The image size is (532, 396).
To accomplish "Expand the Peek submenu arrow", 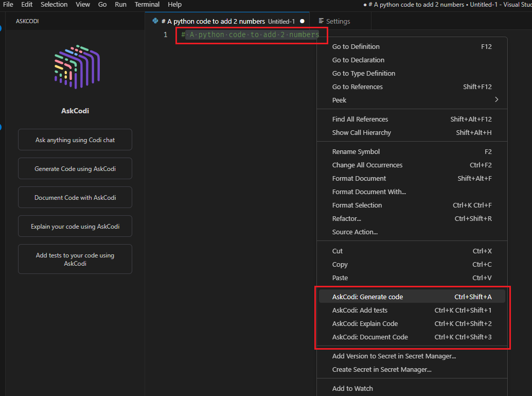I will (x=496, y=100).
